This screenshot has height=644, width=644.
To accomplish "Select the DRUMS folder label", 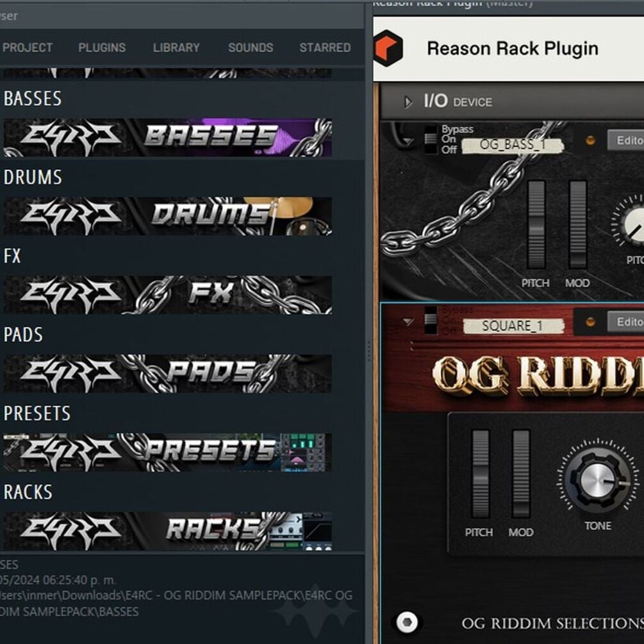I will click(x=33, y=178).
